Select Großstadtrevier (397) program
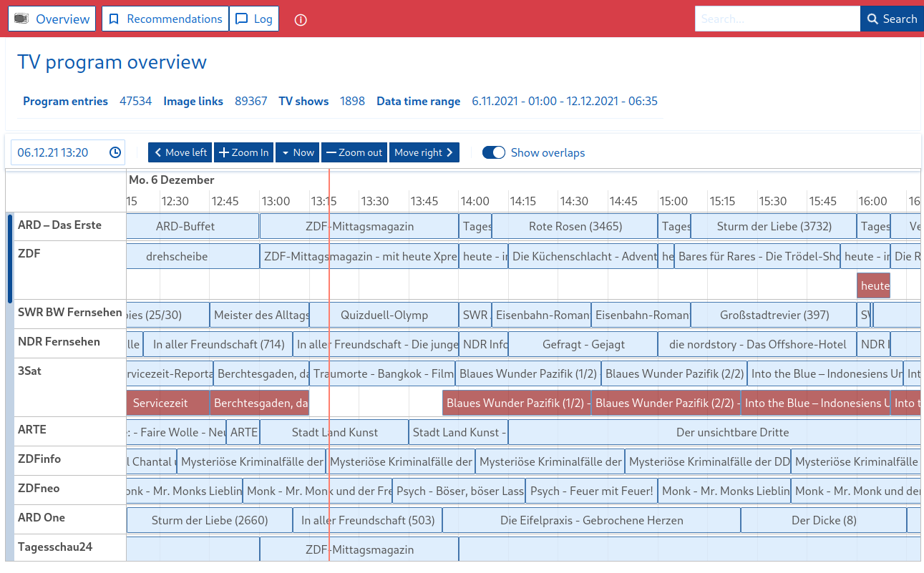This screenshot has width=924, height=573. (x=774, y=315)
